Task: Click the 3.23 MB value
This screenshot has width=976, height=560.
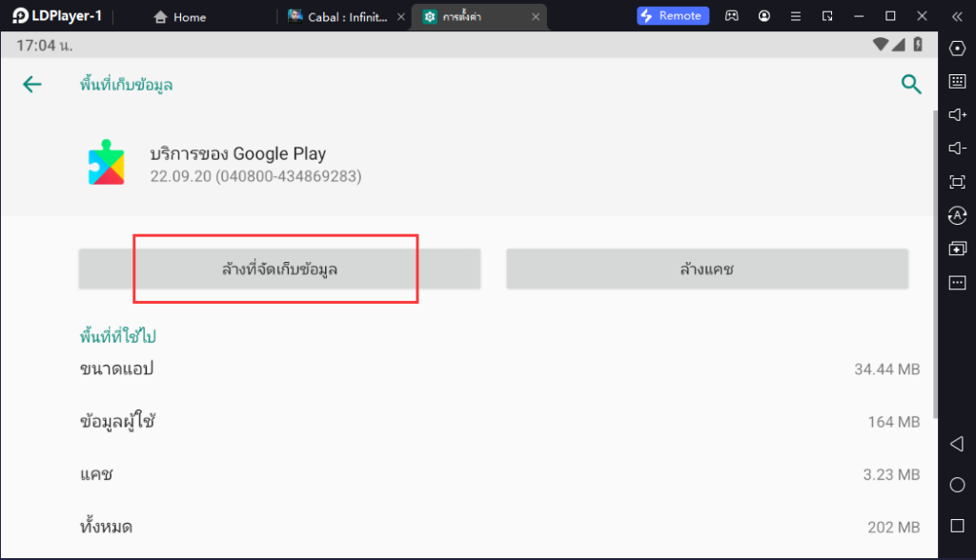Action: [x=891, y=474]
